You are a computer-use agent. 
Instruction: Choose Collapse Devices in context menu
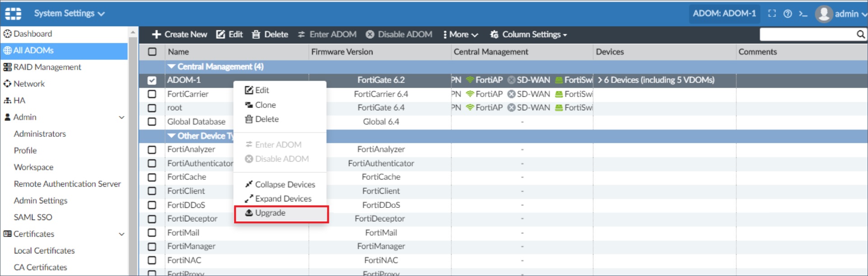[x=280, y=184]
